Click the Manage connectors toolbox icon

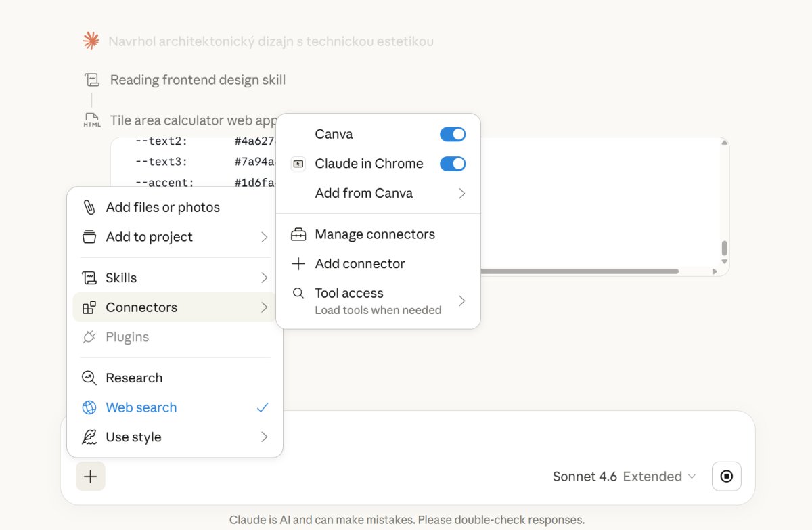click(x=298, y=234)
